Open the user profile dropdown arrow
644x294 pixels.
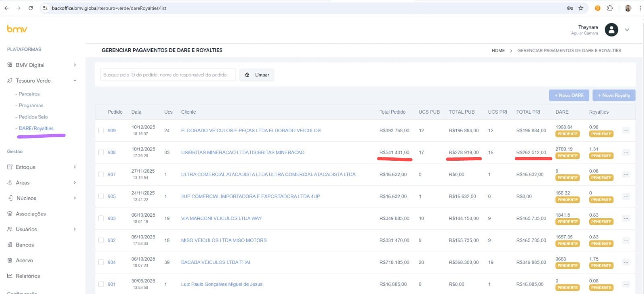[627, 30]
